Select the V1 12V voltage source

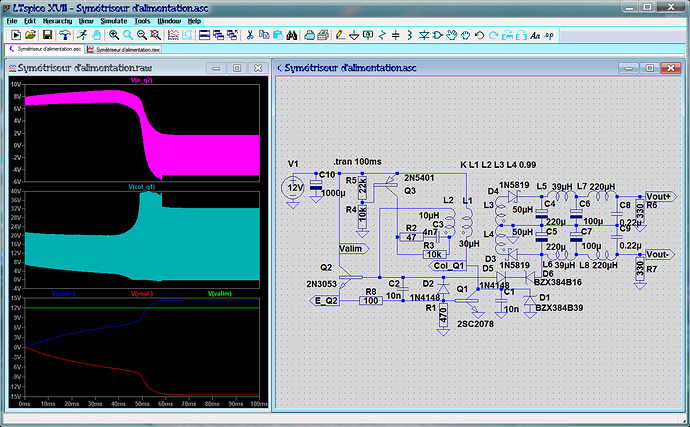point(293,188)
